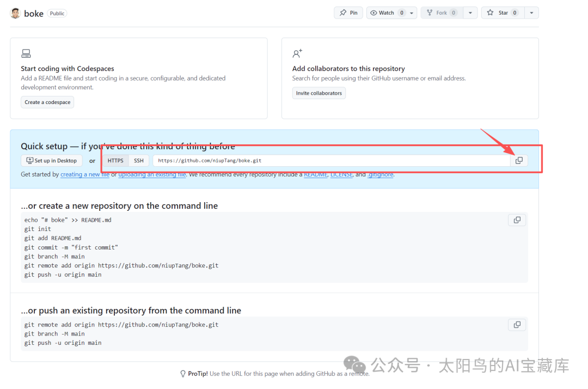This screenshot has width=588, height=389.
Task: Click the Star count badge
Action: tap(514, 13)
